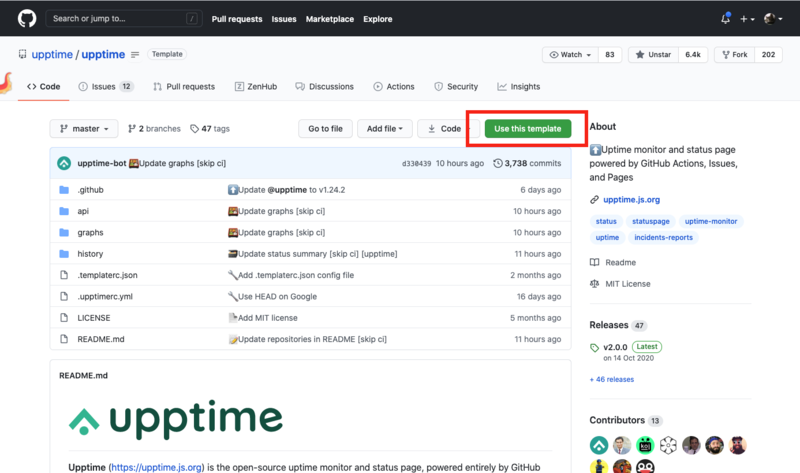The width and height of the screenshot is (800, 473).
Task: Open Issues in top navigation
Action: pos(284,19)
